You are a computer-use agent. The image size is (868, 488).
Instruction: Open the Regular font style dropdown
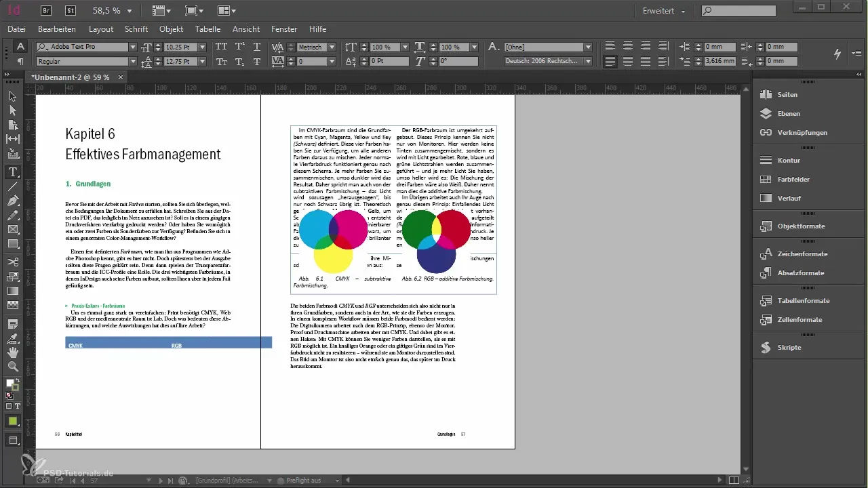click(x=133, y=62)
